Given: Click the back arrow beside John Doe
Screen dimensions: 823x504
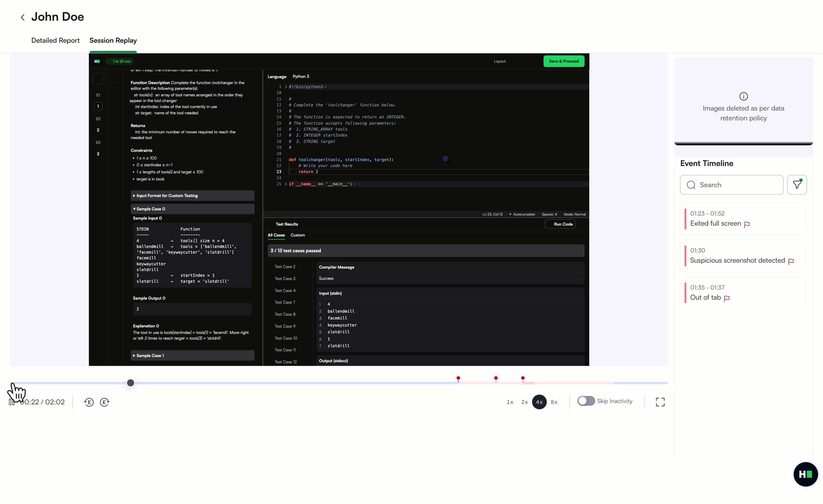Looking at the screenshot, I should 22,17.
